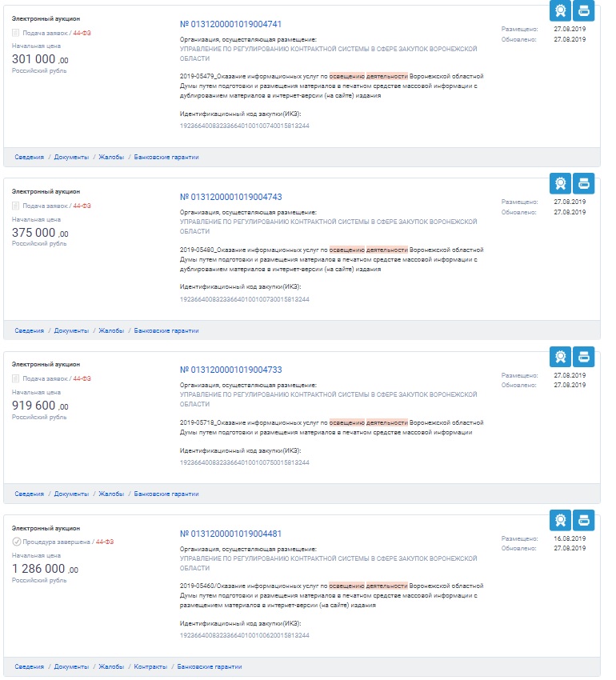The image size is (616, 680).
Task: Open procurement № 0131200001019004481
Action: pos(230,534)
